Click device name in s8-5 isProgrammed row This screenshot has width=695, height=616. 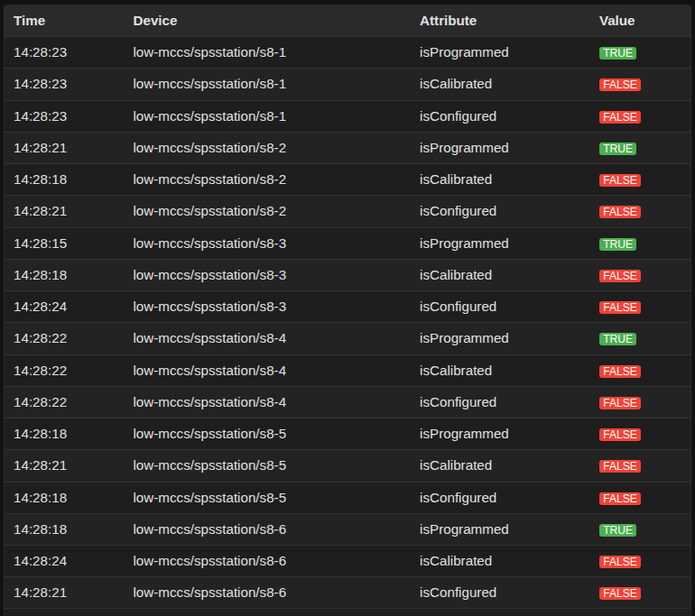(209, 434)
